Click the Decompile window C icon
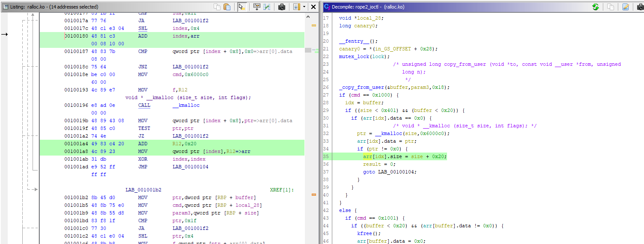This screenshot has width=644, height=244. [x=327, y=7]
